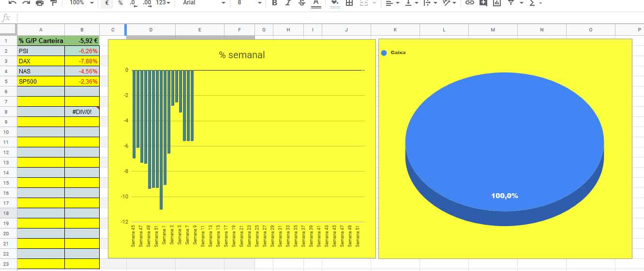The image size is (644, 271).
Task: Toggle bold formatting
Action: (275, 3)
